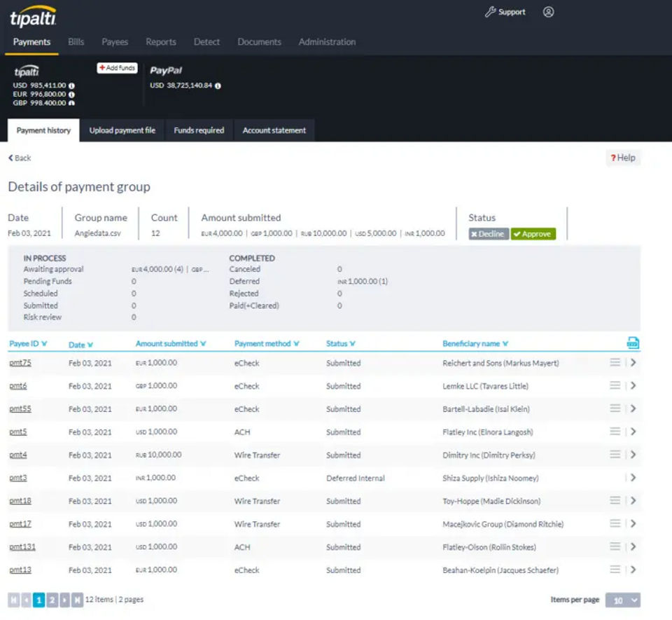Open the Administration menu

327,42
